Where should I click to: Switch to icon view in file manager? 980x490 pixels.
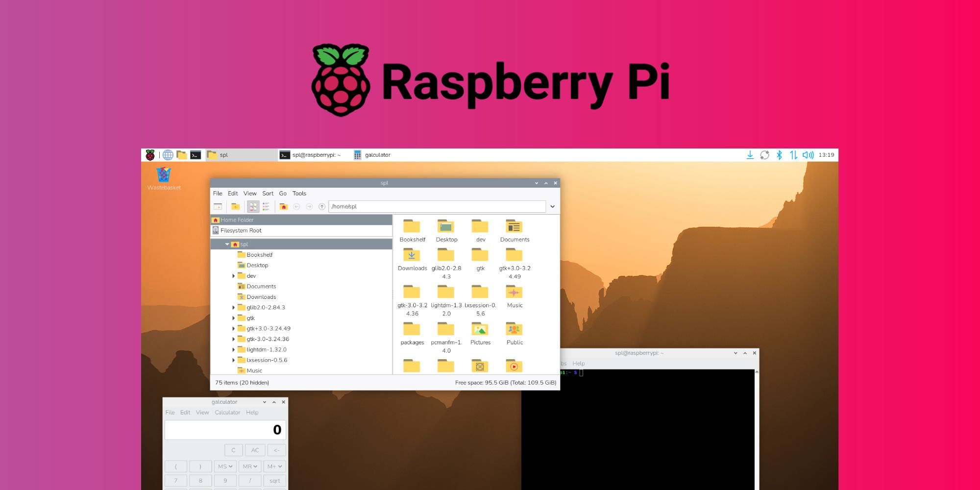click(254, 206)
